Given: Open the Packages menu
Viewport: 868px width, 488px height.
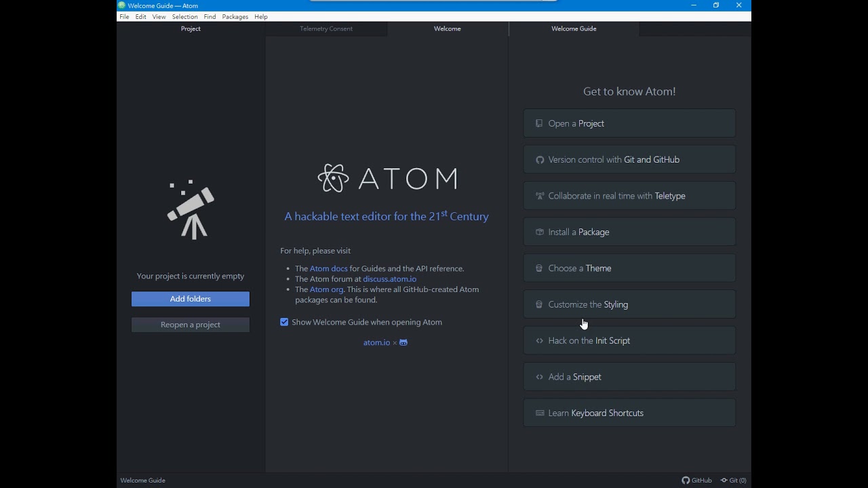Looking at the screenshot, I should pyautogui.click(x=235, y=17).
